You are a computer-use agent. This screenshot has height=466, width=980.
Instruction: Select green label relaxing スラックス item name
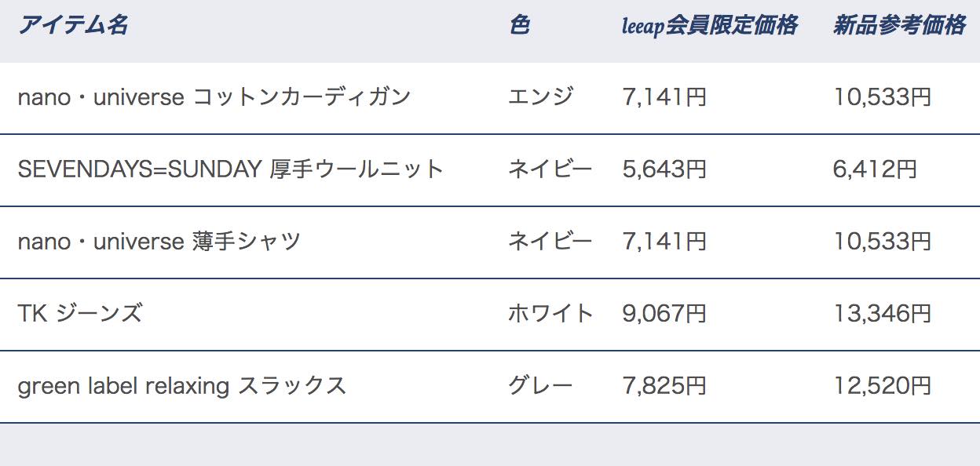click(x=182, y=385)
